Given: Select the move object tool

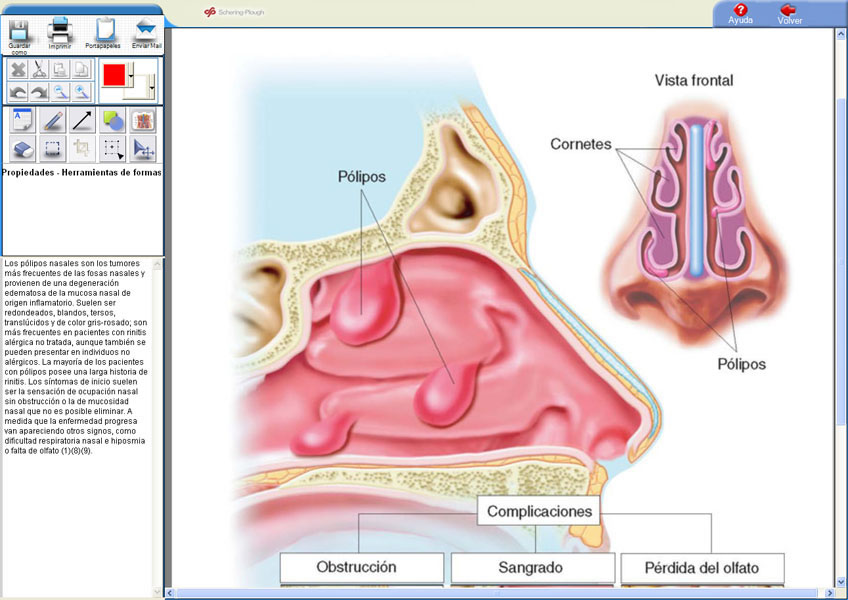Looking at the screenshot, I should click(x=143, y=149).
